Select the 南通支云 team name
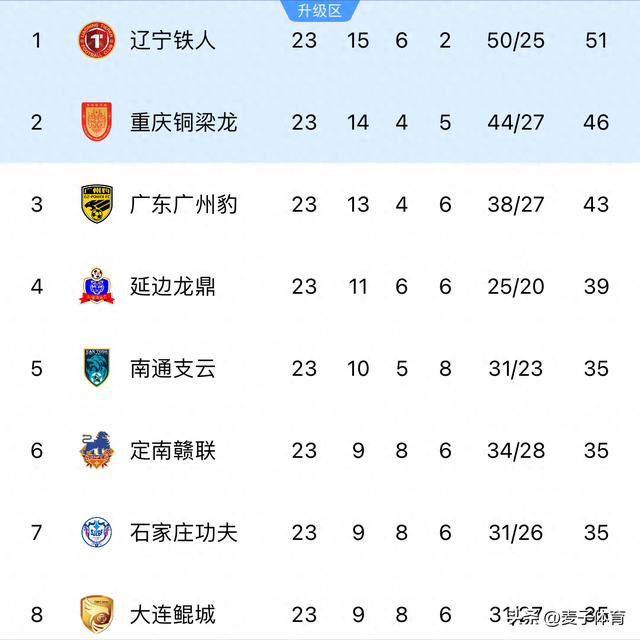The image size is (640, 640). (x=173, y=369)
